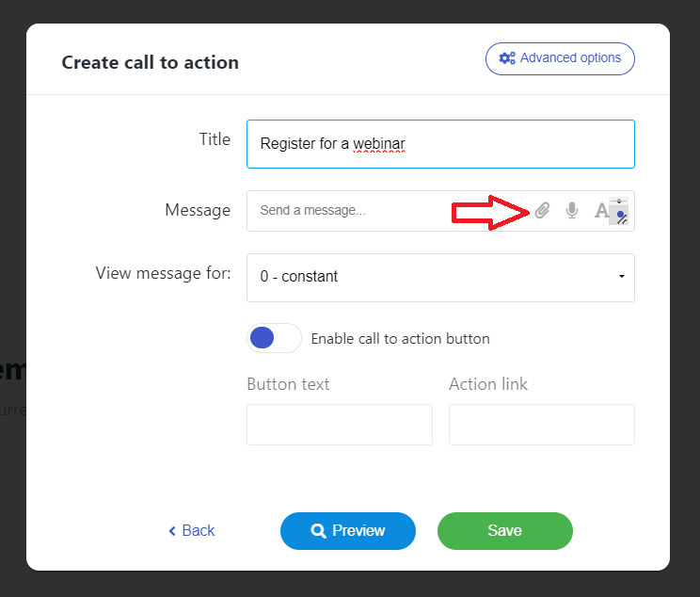Click the gears icon in Advanced options
Image resolution: width=700 pixels, height=597 pixels.
507,58
